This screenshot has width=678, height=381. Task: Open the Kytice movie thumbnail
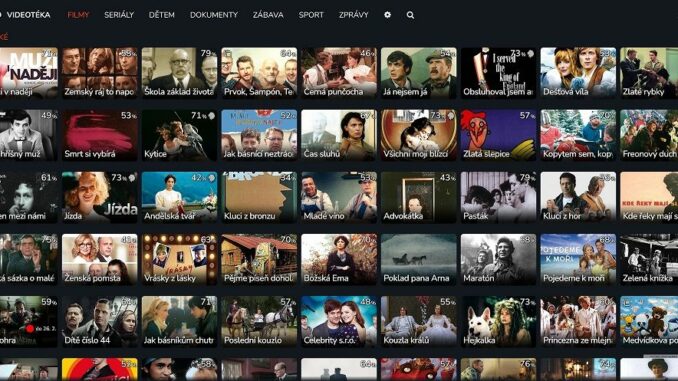pos(179,135)
